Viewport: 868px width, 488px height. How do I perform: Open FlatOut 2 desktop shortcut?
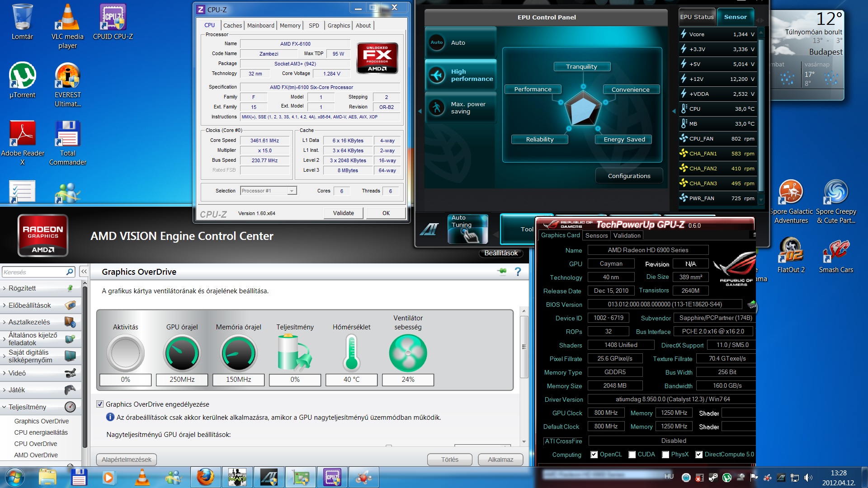pyautogui.click(x=791, y=255)
